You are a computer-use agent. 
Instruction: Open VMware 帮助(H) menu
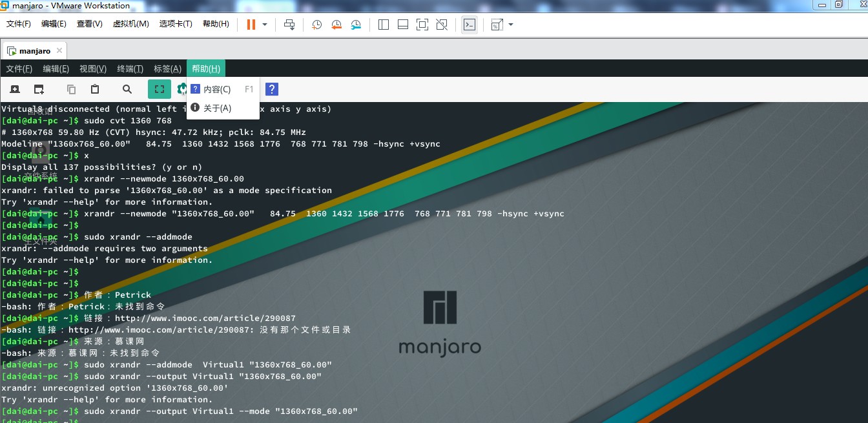[x=216, y=24]
